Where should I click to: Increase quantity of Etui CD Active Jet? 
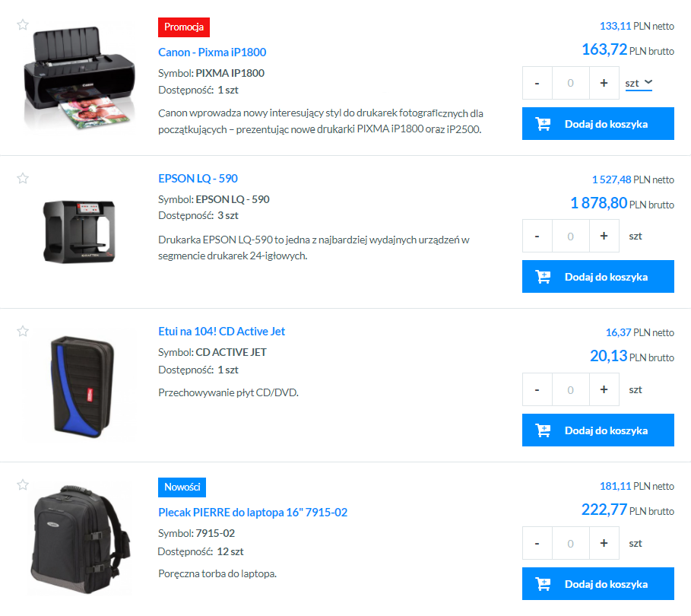[x=604, y=389]
